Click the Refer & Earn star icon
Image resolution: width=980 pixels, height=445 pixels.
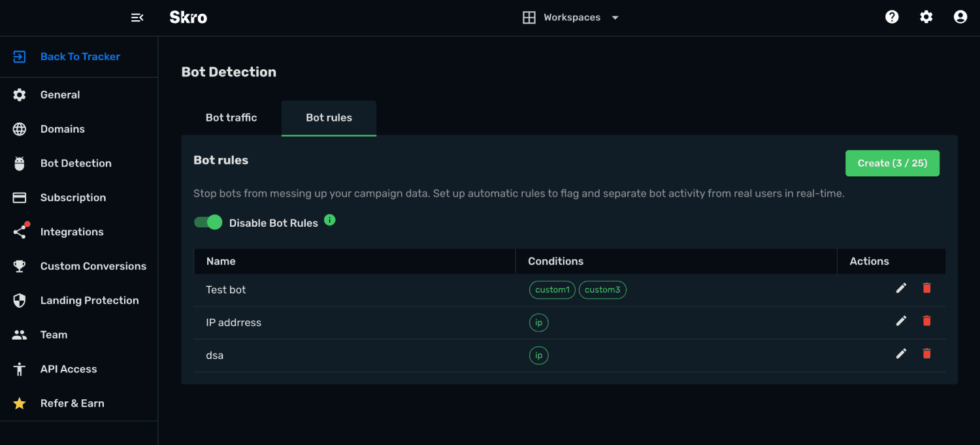tap(20, 403)
